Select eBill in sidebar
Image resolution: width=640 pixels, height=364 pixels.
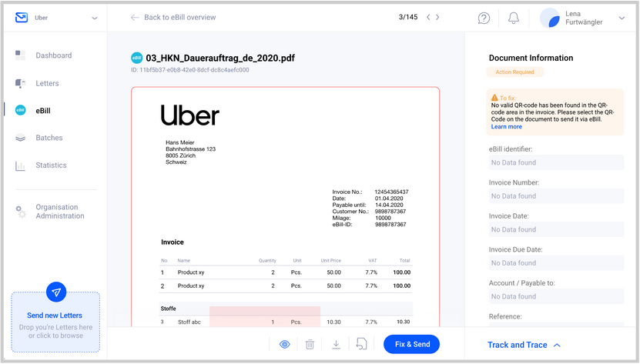[43, 111]
